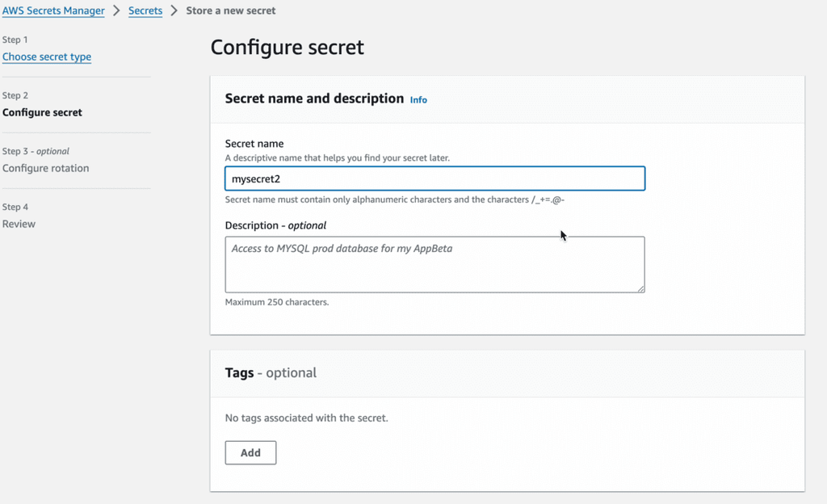
Task: Click the Step 1 label in the sidebar
Action: pyautogui.click(x=15, y=39)
